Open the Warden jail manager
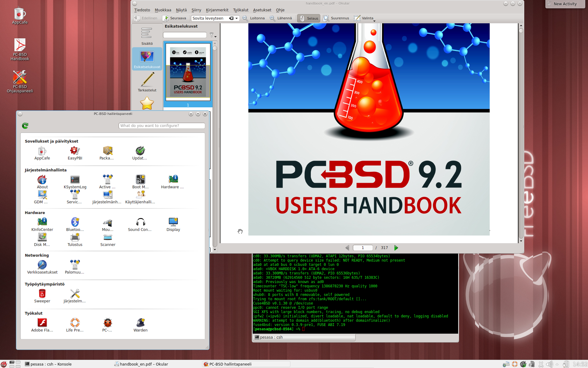The width and height of the screenshot is (588, 368). click(x=140, y=325)
